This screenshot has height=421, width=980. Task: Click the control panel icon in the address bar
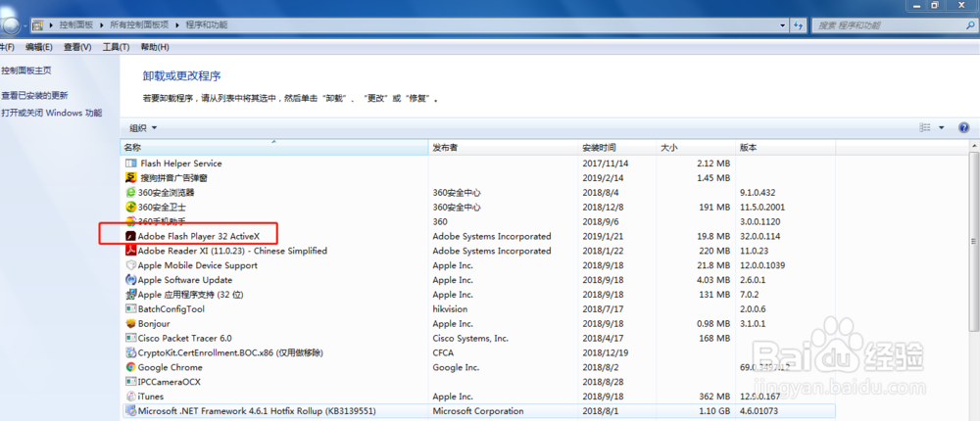[x=38, y=25]
